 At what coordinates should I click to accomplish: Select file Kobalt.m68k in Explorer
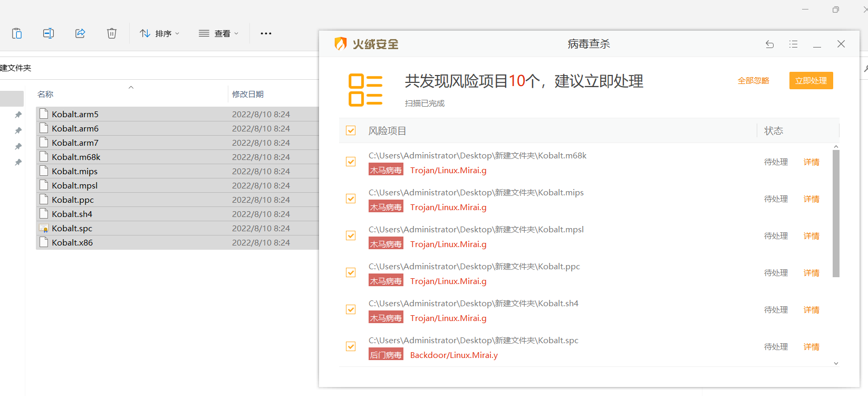[177, 157]
